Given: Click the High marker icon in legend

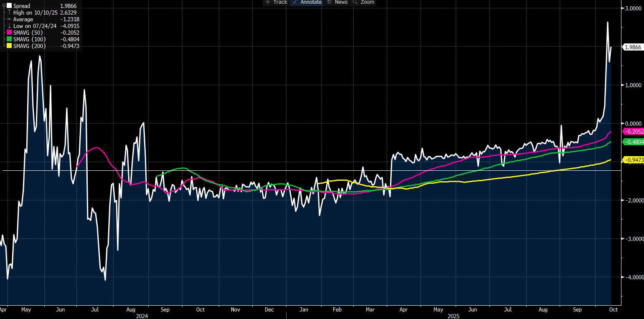Looking at the screenshot, I should point(9,13).
